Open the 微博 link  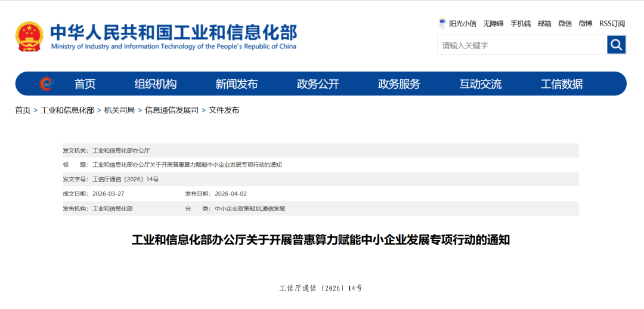(585, 24)
